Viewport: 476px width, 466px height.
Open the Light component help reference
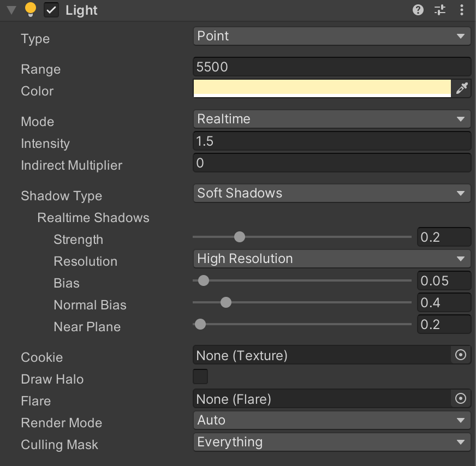pyautogui.click(x=418, y=10)
